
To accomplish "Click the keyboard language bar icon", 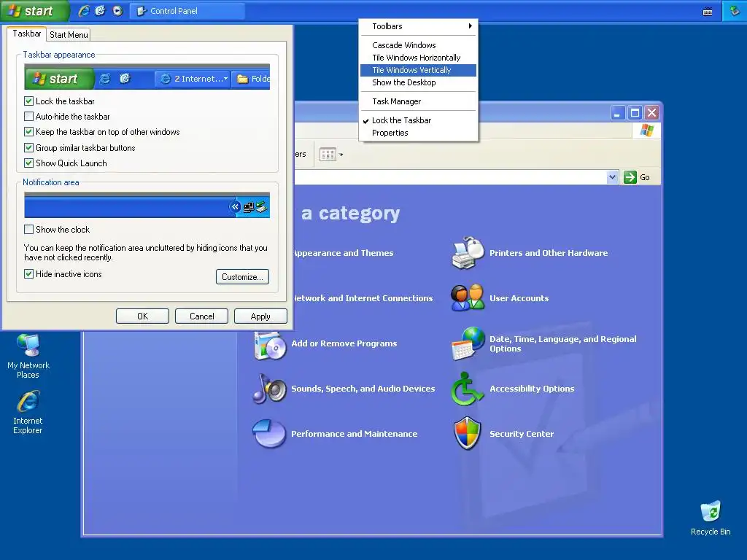I will (x=708, y=12).
